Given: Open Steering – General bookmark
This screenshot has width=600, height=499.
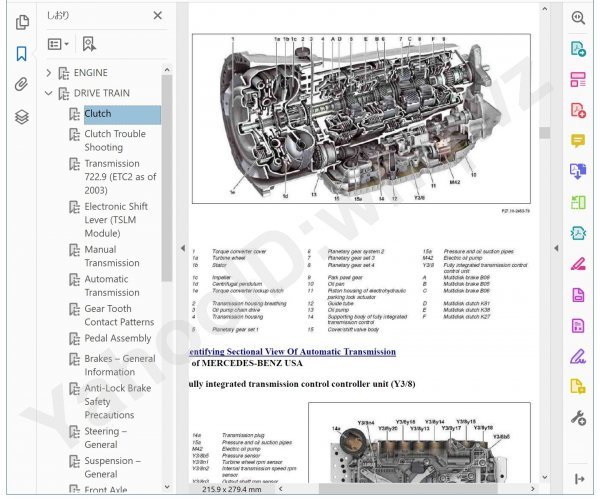Looking at the screenshot, I should tap(105, 438).
